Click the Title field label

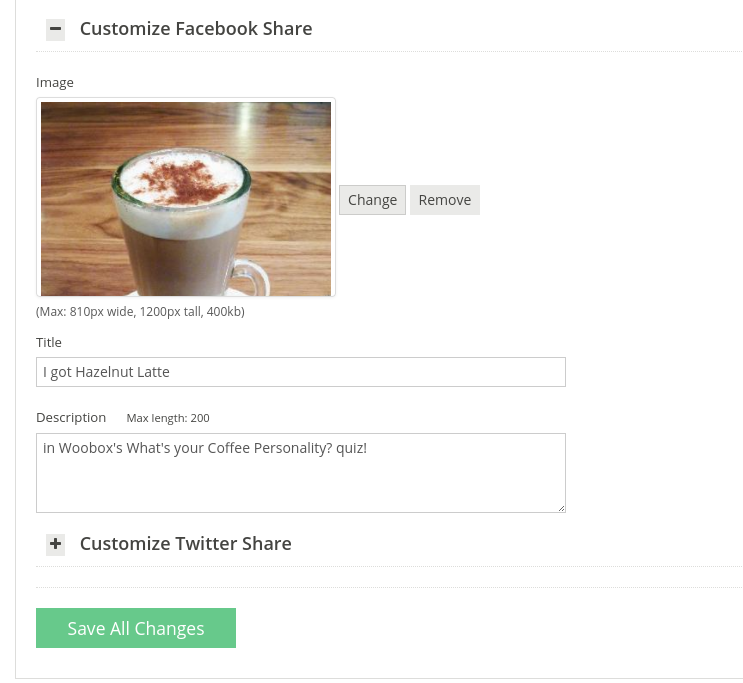click(49, 343)
